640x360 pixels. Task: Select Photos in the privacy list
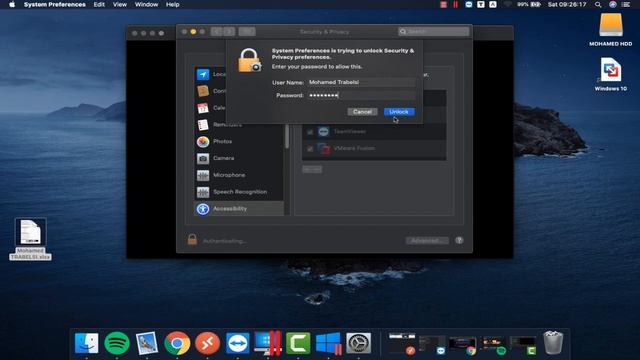(x=239, y=142)
